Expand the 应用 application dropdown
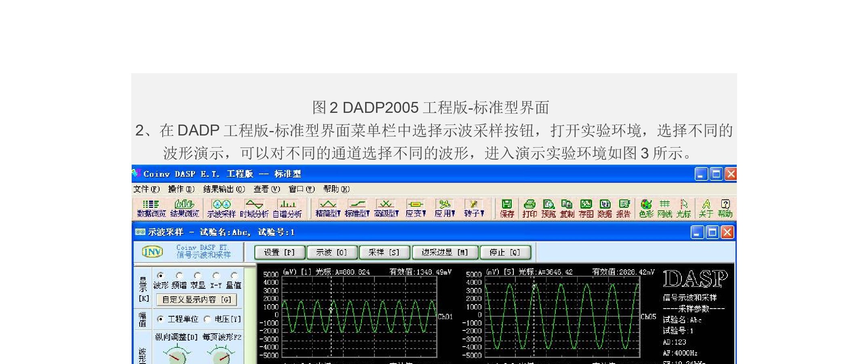 (445, 209)
